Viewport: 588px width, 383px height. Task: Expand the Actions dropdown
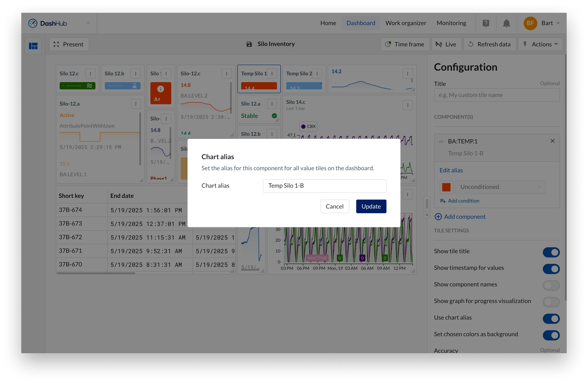point(540,44)
